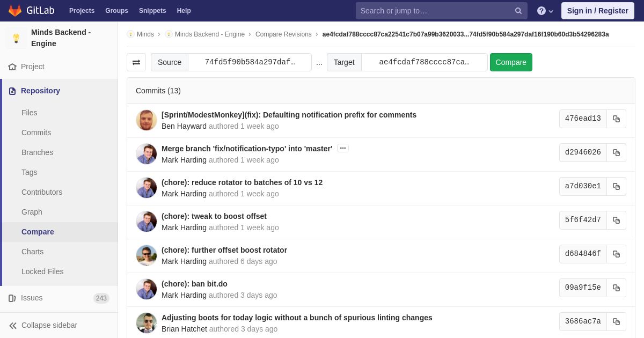
Task: Open the Help question mark menu
Action: [x=545, y=11]
